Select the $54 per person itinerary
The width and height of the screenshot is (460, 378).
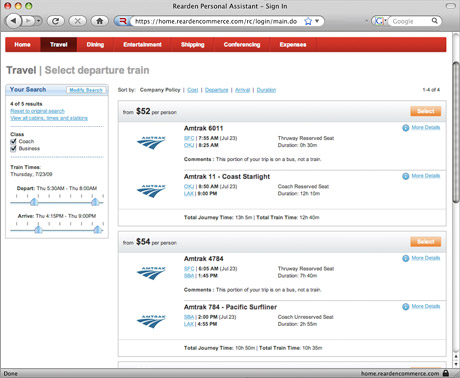(426, 242)
